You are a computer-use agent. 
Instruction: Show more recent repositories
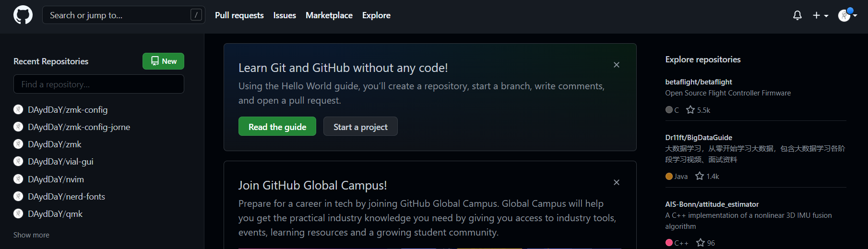pyautogui.click(x=31, y=235)
